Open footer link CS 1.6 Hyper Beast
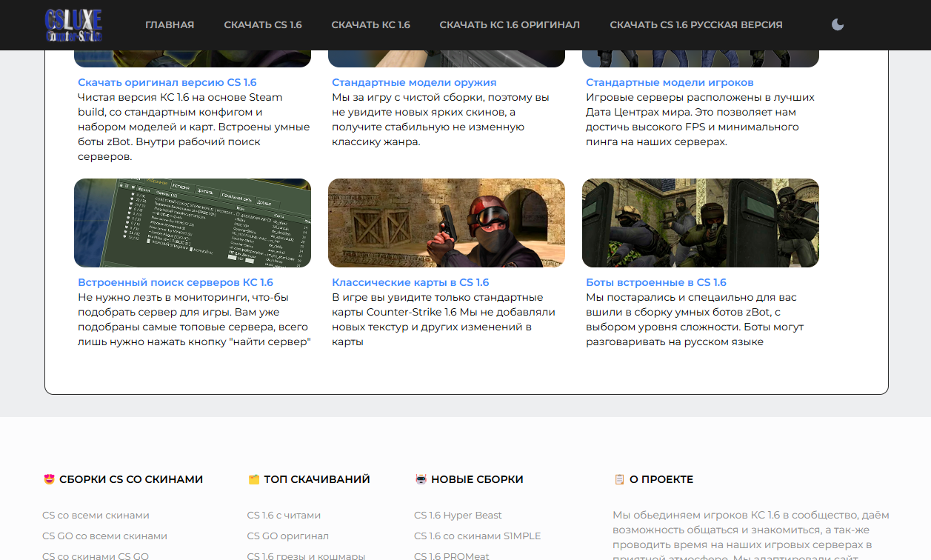931x560 pixels. tap(458, 515)
